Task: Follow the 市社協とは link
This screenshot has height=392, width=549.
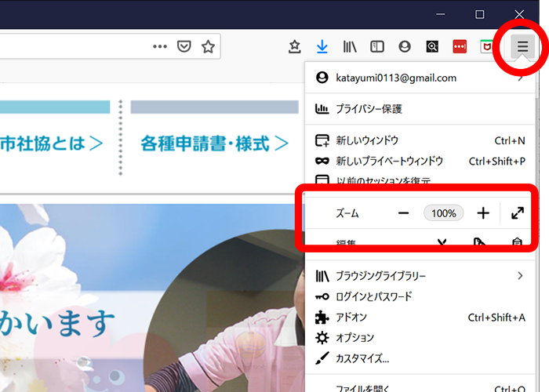Action: coord(52,143)
